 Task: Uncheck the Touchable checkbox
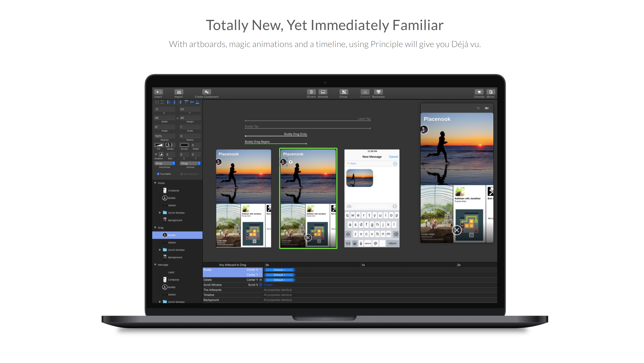(158, 174)
